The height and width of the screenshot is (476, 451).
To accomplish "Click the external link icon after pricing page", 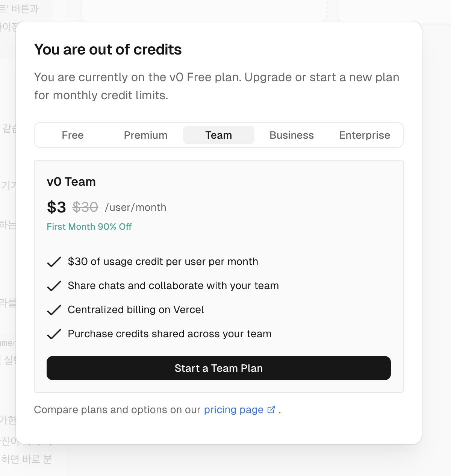I will click(271, 409).
